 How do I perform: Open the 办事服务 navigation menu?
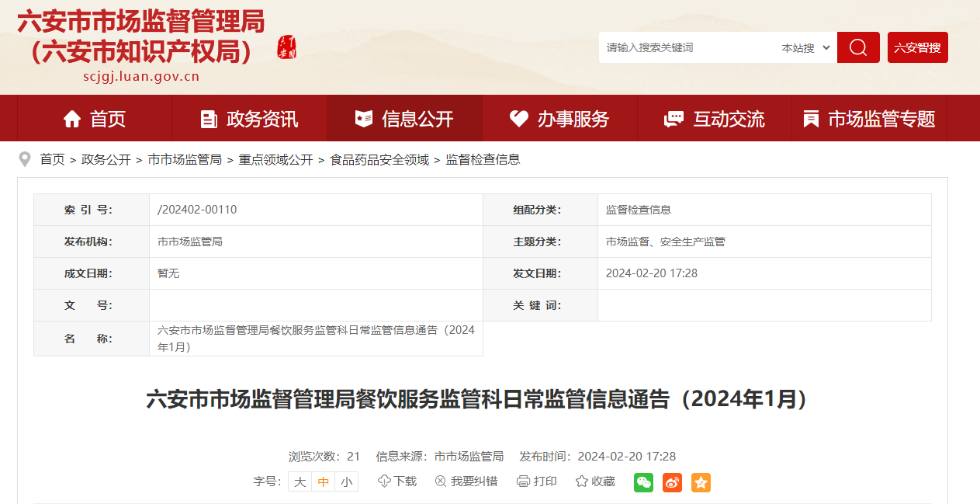tap(559, 119)
